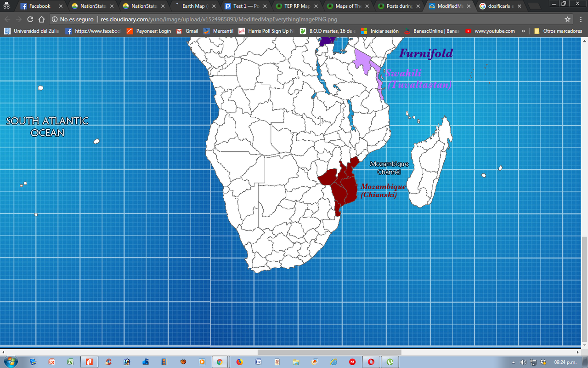The width and height of the screenshot is (588, 368).
Task: Open the Universidad del Zulia bookmark
Action: coord(32,31)
